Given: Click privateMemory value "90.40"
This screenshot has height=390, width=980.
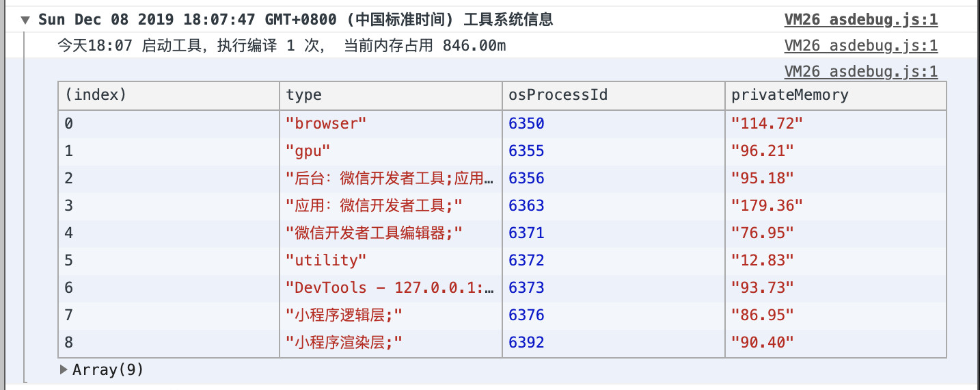Looking at the screenshot, I should [x=763, y=343].
